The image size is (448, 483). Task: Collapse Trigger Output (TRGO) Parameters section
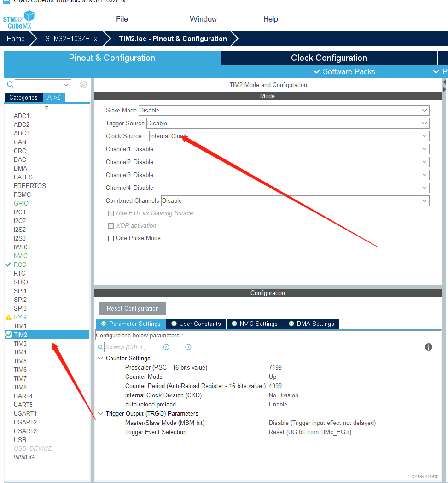100,414
